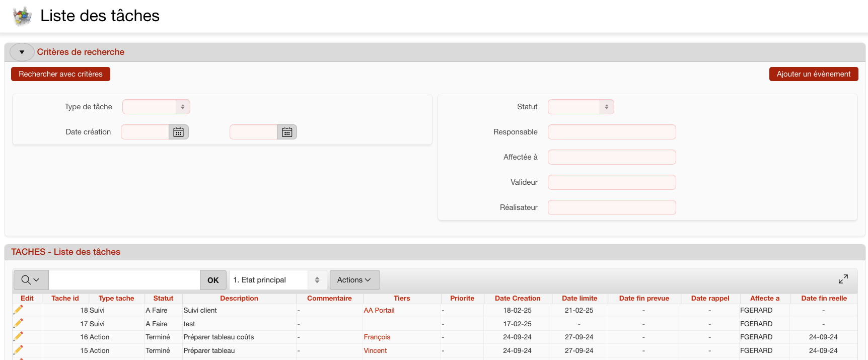The height and width of the screenshot is (360, 868).
Task: Click the application logo in header
Action: pyautogui.click(x=22, y=16)
